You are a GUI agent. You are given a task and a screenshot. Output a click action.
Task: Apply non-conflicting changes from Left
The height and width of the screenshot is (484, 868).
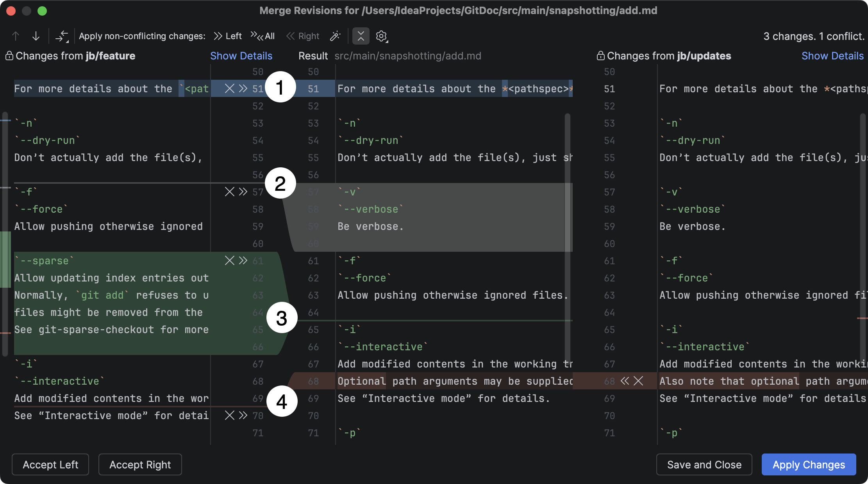pos(228,36)
